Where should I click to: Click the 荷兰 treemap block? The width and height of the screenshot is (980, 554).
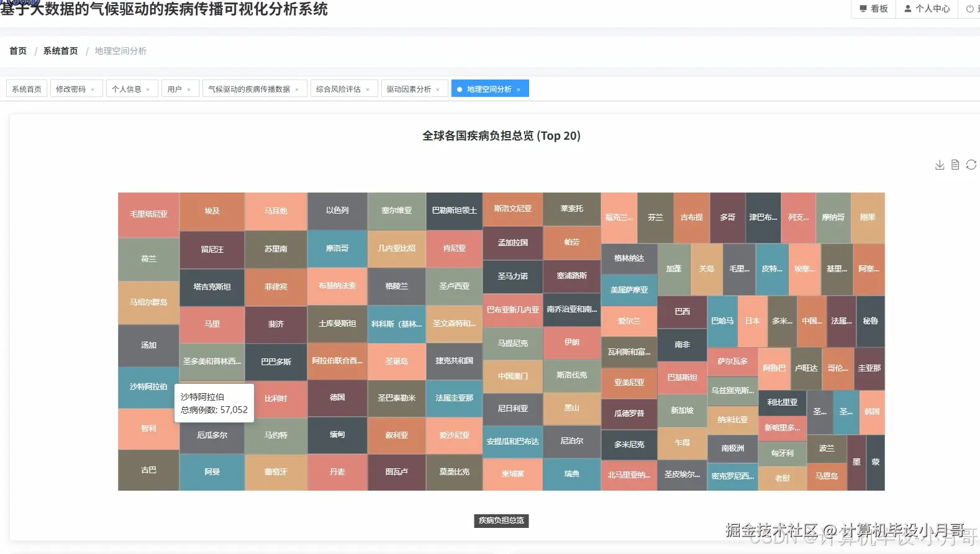click(148, 259)
